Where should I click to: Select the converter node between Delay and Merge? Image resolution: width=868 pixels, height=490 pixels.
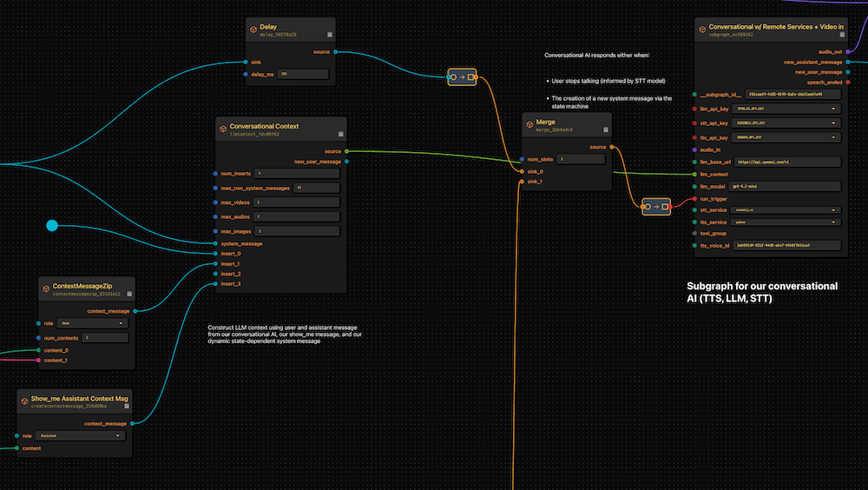pos(462,77)
